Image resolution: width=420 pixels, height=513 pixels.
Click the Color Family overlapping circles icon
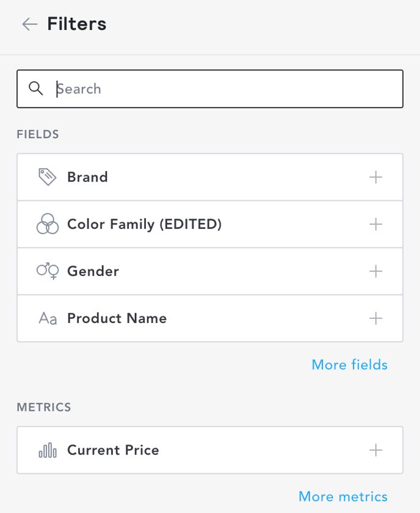click(48, 224)
